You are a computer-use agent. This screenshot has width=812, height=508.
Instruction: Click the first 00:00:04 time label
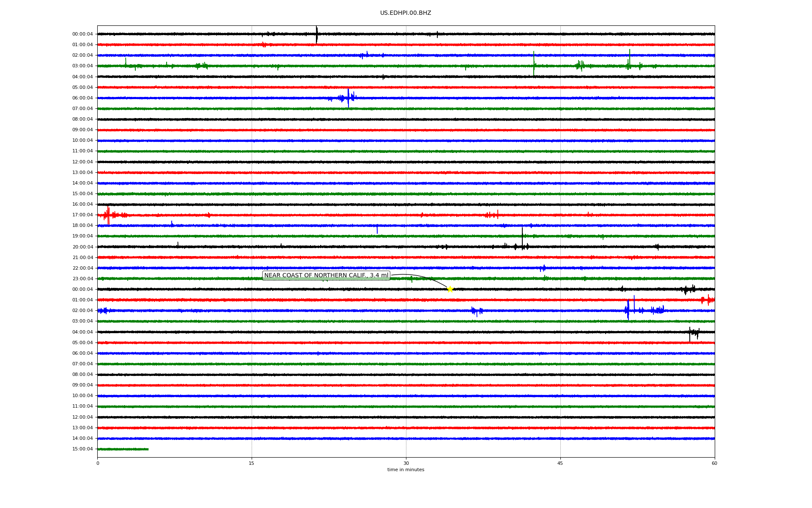tap(82, 34)
